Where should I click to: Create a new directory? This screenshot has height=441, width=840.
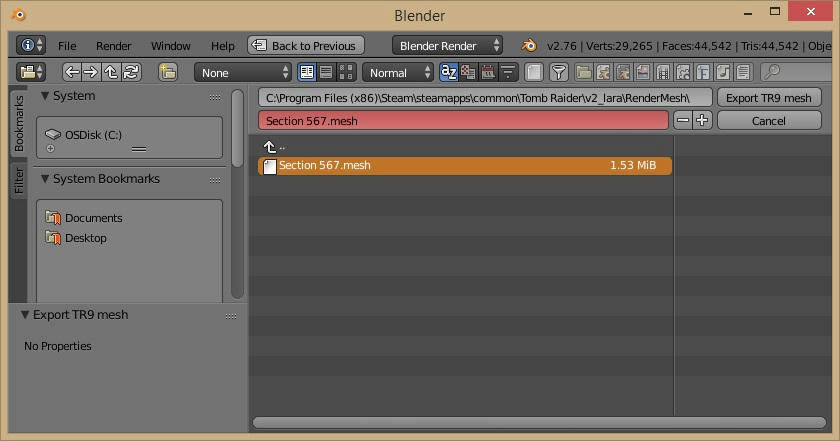pos(168,72)
